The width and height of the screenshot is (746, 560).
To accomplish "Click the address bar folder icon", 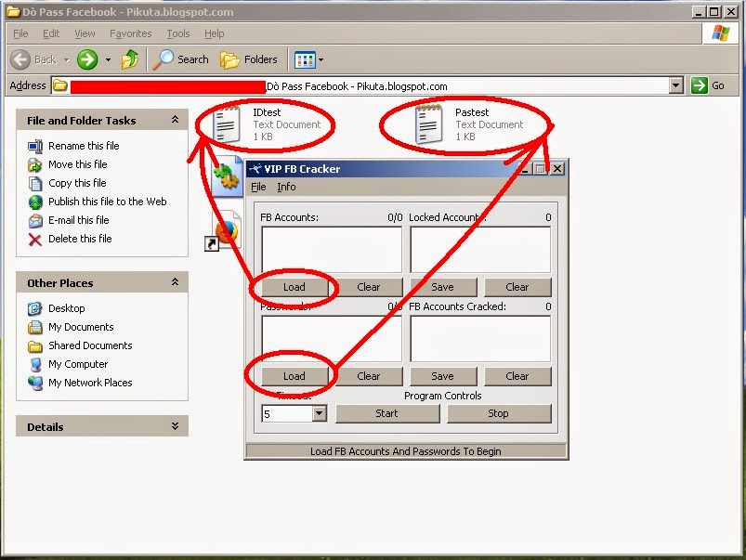I will pyautogui.click(x=60, y=85).
